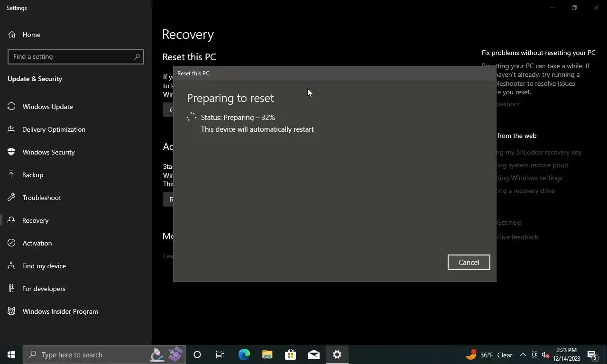Open the recovery drive help link
The width and height of the screenshot is (607, 364).
[525, 191]
